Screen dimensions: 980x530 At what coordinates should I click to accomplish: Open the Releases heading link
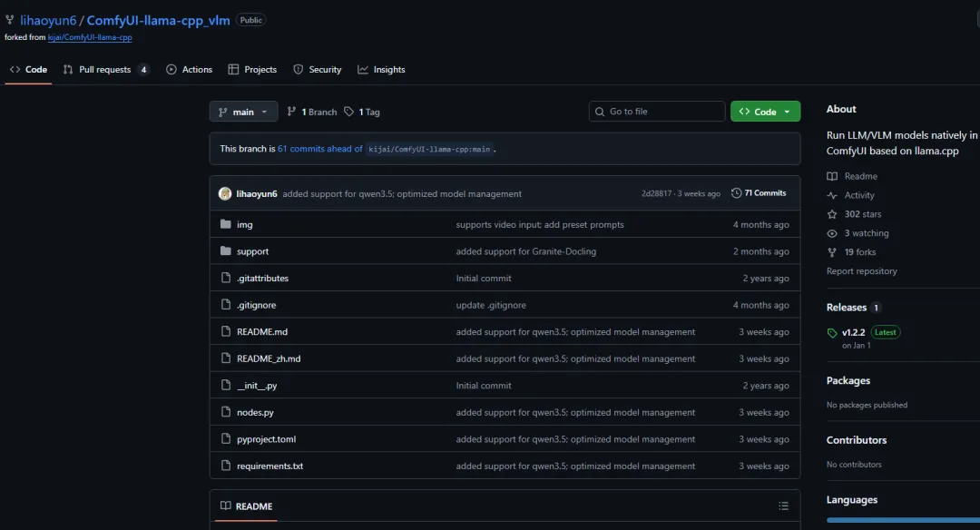pos(847,308)
